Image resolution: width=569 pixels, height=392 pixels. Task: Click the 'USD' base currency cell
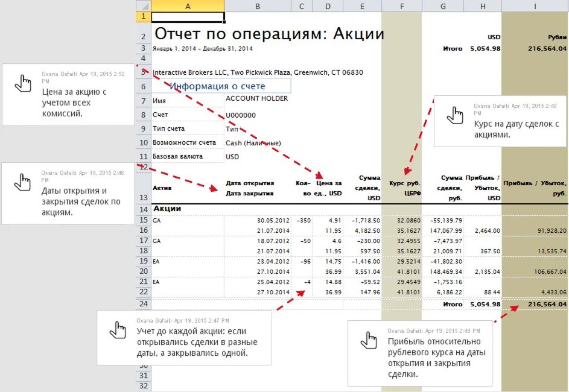[x=232, y=156]
